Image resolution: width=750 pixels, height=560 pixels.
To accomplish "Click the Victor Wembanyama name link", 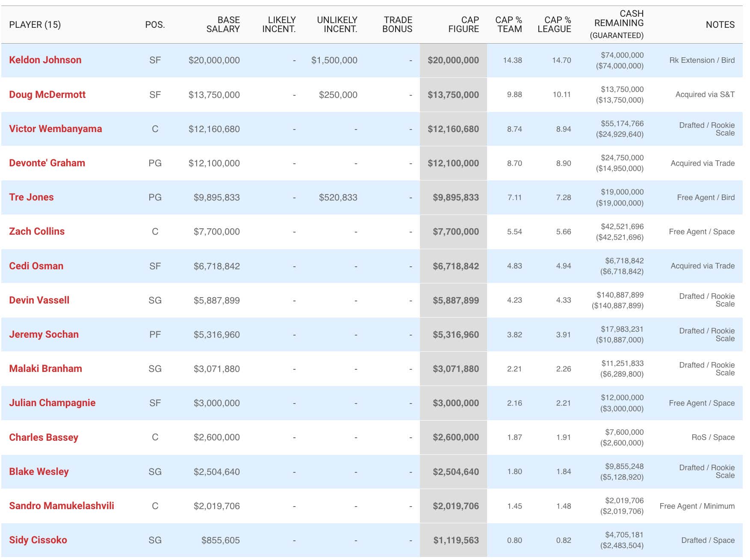I will 56,129.
